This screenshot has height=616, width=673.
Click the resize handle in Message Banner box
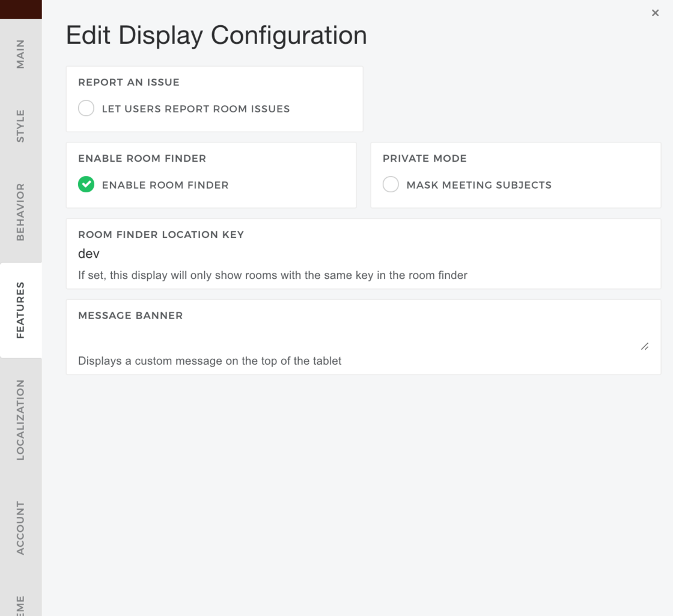pos(645,346)
